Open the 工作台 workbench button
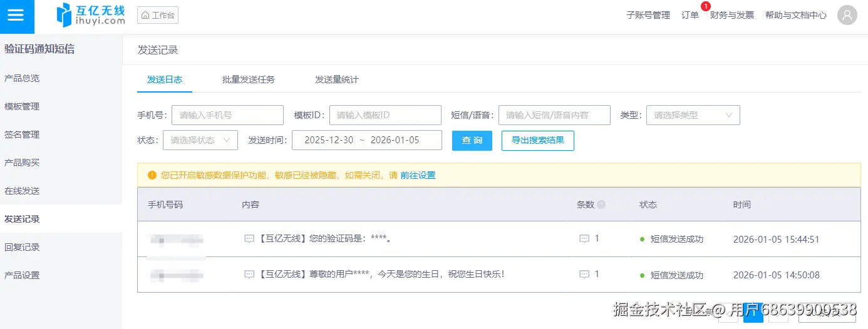 [x=158, y=15]
